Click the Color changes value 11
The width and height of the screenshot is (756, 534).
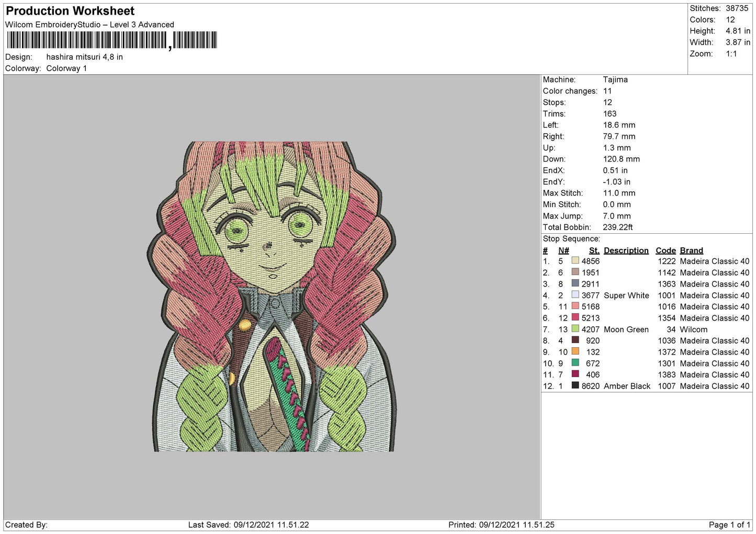point(607,91)
